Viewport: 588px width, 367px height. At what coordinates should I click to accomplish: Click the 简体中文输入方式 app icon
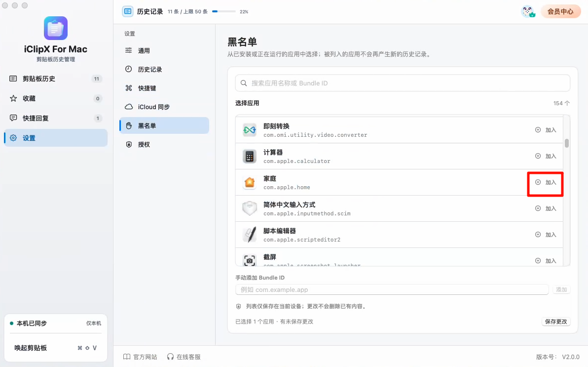coord(250,208)
